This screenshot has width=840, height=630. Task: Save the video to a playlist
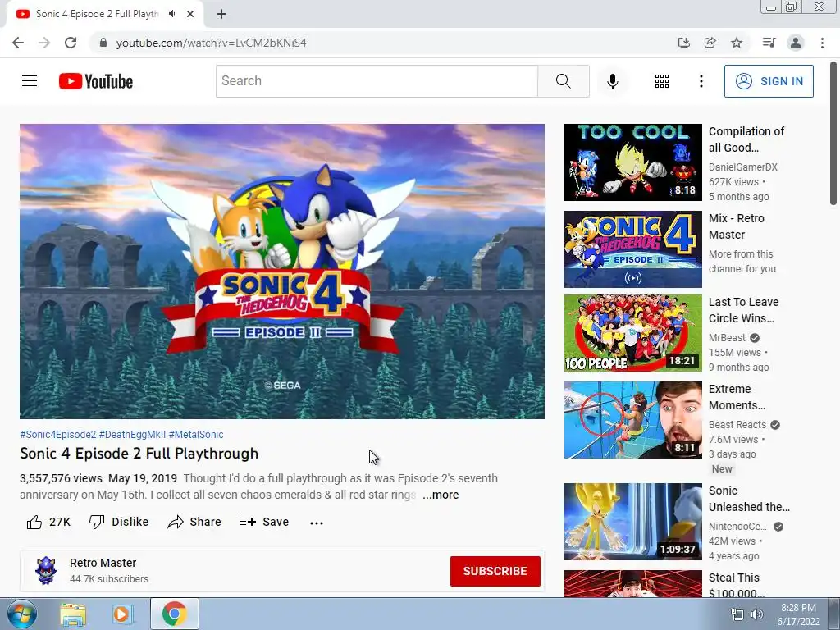(x=263, y=522)
